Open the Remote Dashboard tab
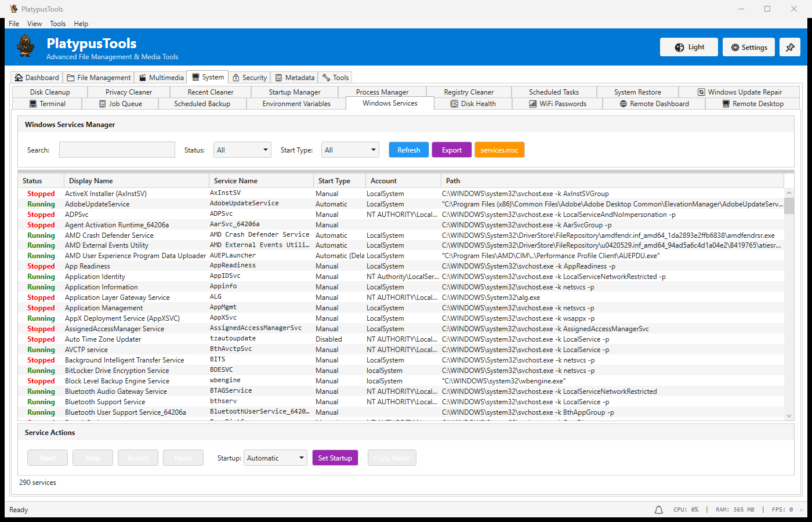The image size is (812, 522). click(x=654, y=104)
